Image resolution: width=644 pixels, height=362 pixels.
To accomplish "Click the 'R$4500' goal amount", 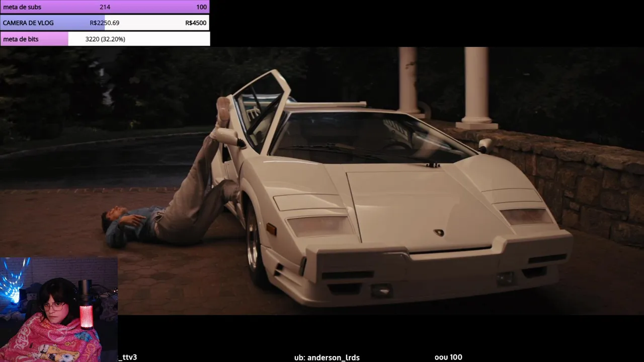I will click(x=196, y=23).
